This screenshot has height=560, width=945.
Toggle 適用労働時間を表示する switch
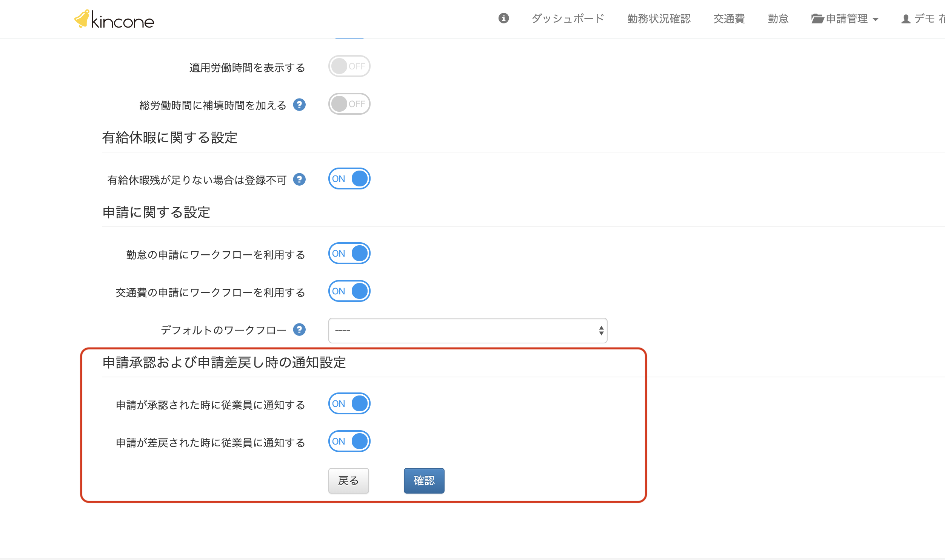tap(349, 66)
